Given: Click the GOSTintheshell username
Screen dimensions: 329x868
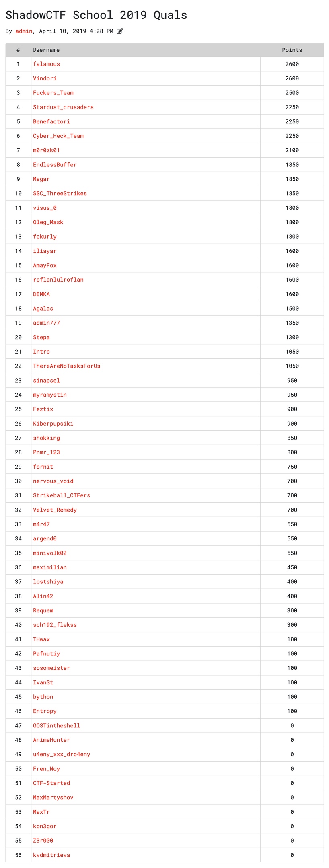Looking at the screenshot, I should tap(57, 726).
